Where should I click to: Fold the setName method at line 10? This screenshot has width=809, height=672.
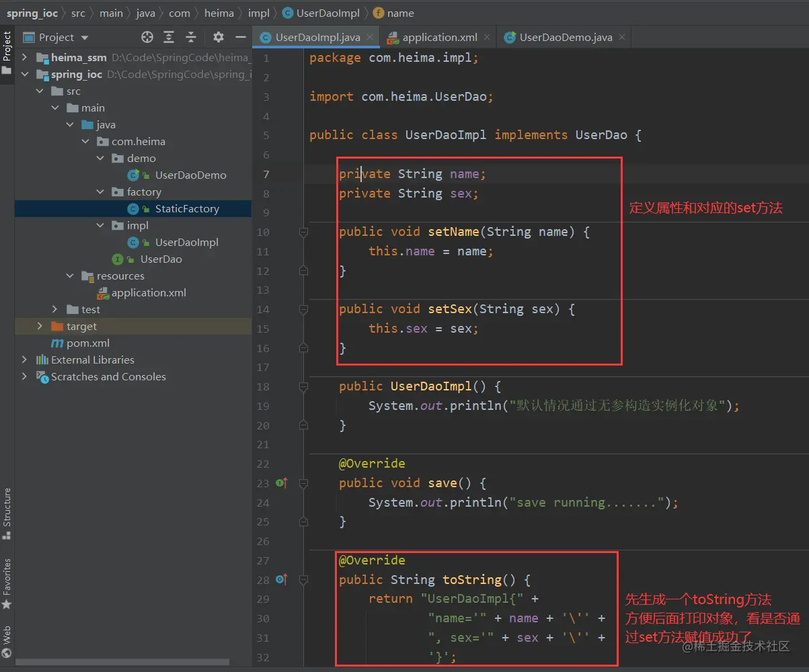[x=303, y=232]
